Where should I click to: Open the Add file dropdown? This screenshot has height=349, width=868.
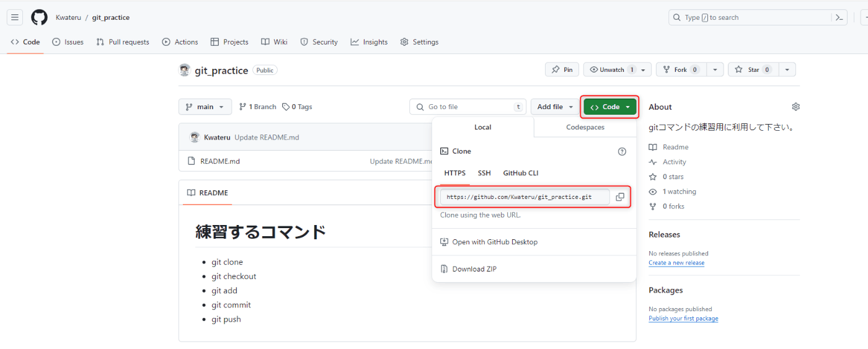pyautogui.click(x=555, y=107)
